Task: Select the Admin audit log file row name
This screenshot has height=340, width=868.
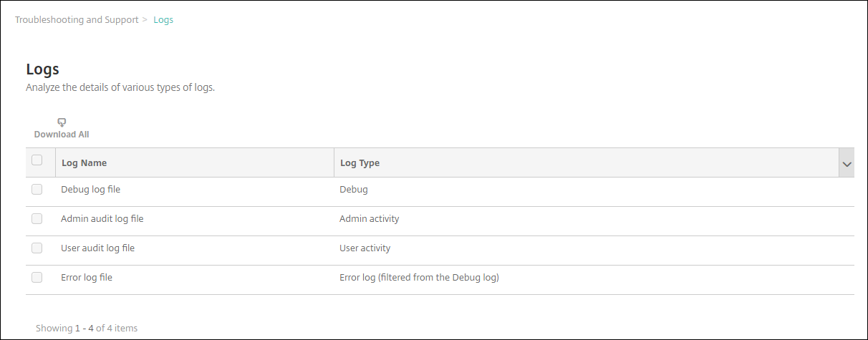Action: (x=102, y=219)
